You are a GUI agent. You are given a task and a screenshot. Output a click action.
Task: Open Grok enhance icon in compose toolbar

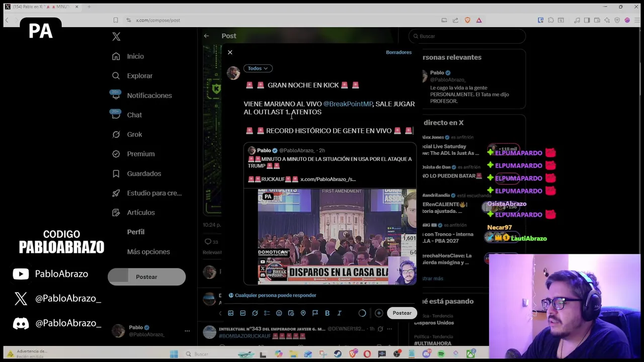tap(255, 313)
